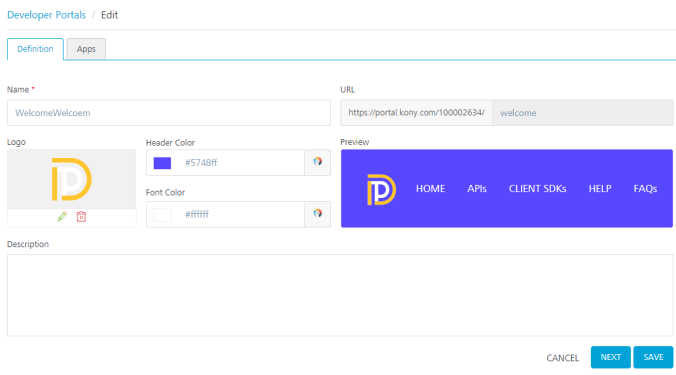
Task: Delete logo using red trash icon
Action: coord(81,216)
